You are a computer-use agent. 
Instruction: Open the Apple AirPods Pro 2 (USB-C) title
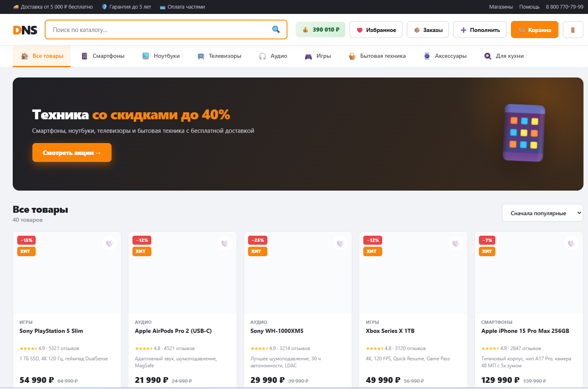[173, 331]
